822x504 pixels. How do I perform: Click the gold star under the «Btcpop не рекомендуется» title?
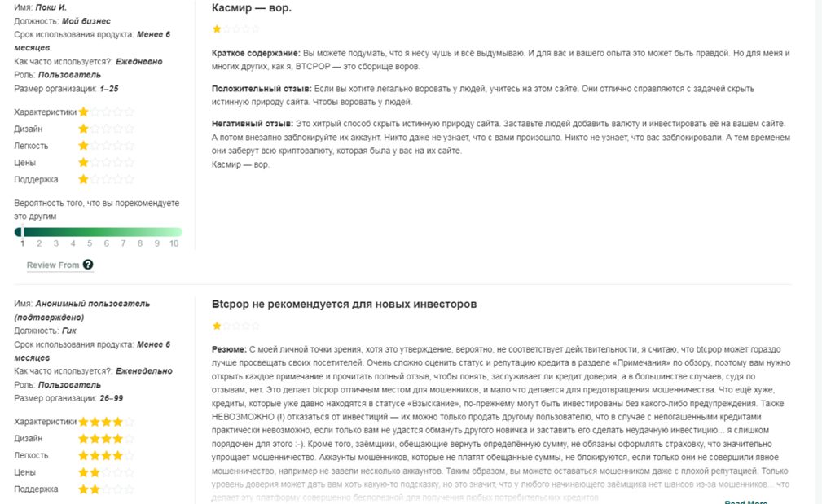(x=217, y=326)
